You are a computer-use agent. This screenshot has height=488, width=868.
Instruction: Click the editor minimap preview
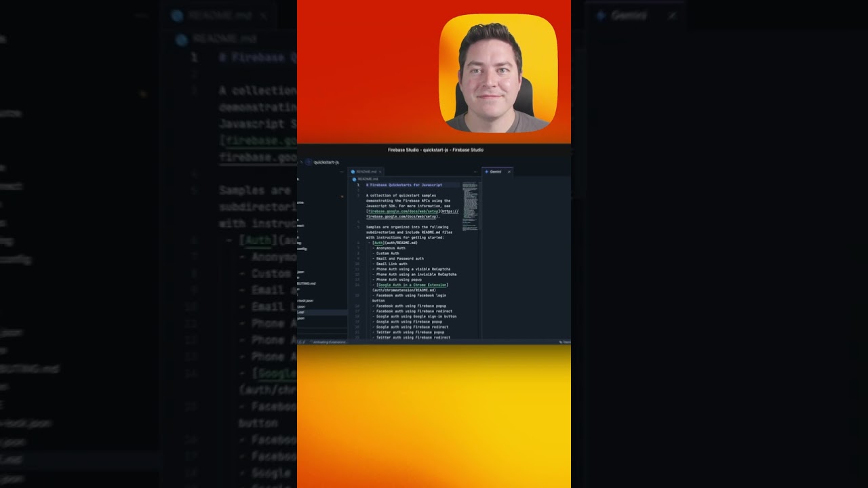pos(470,207)
